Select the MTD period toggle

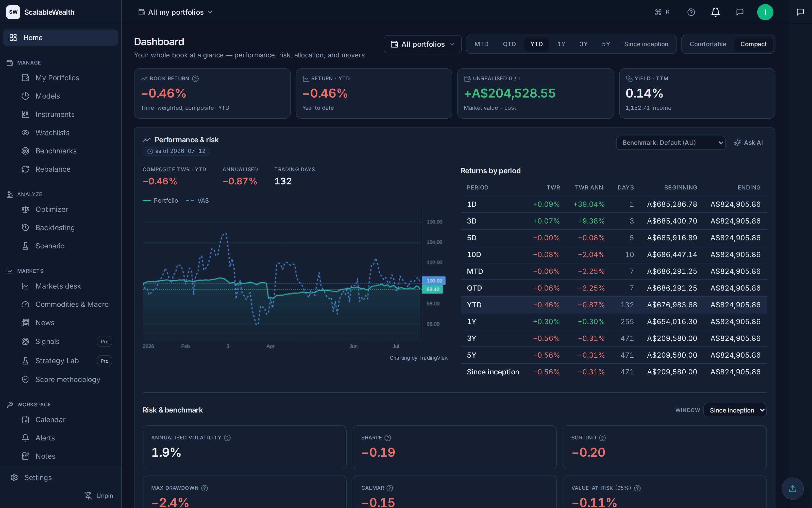coord(481,44)
